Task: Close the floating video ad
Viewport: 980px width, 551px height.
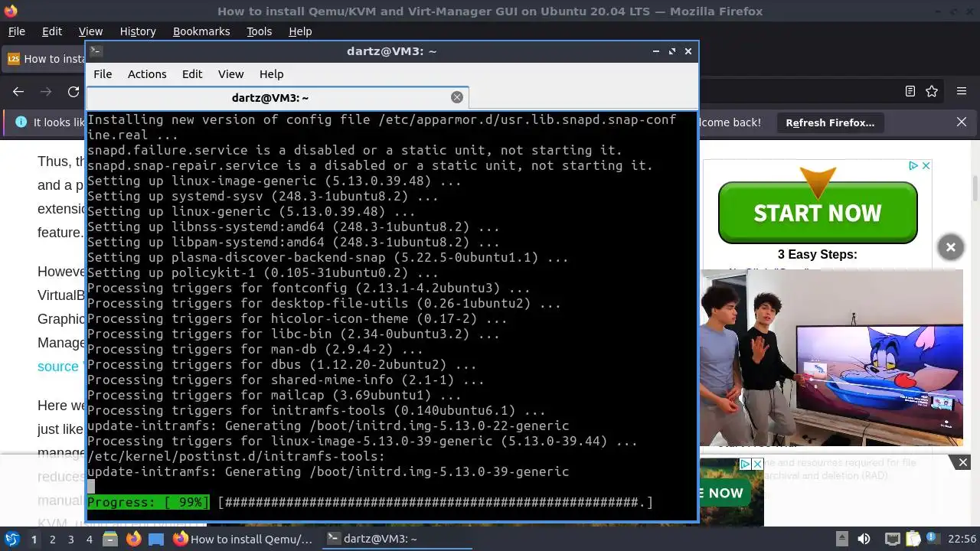Action: [x=950, y=247]
